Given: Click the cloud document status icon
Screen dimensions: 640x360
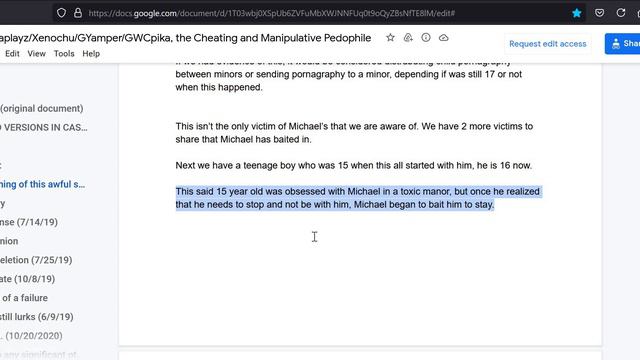Looking at the screenshot, I should tap(444, 38).
